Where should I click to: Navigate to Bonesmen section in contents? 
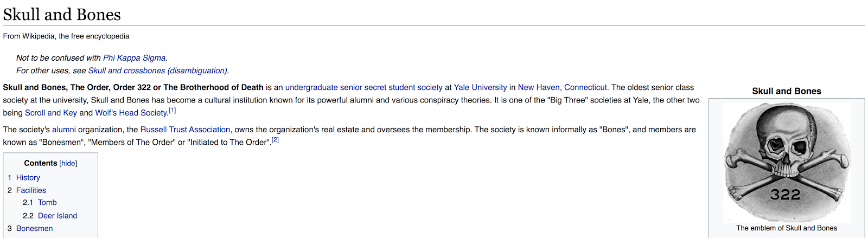(35, 229)
